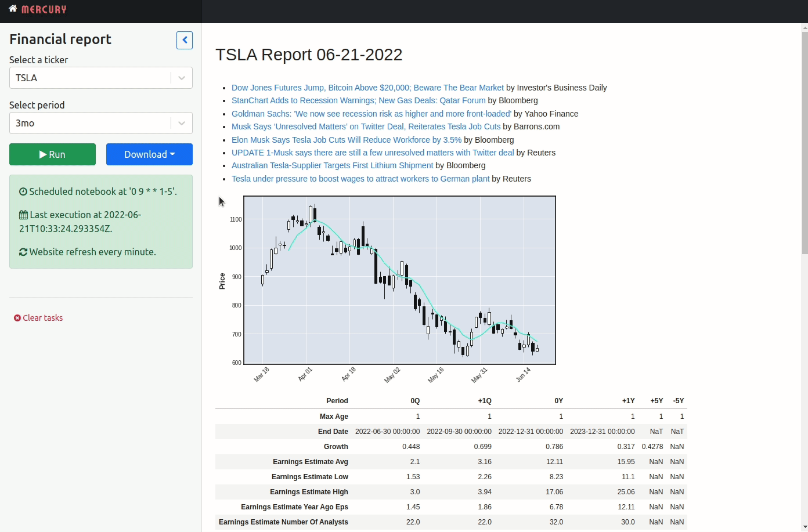Click the earnings high value 25.06
This screenshot has width=808, height=532.
626,492
